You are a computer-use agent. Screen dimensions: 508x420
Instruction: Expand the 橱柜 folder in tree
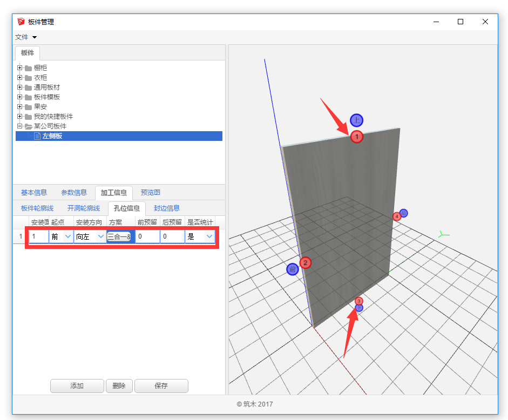pyautogui.click(x=20, y=68)
